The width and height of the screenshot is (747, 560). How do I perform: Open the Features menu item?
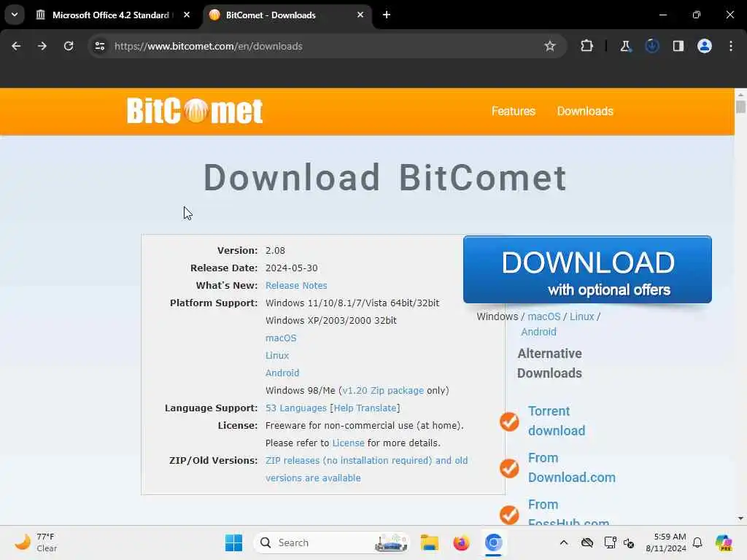(x=513, y=111)
